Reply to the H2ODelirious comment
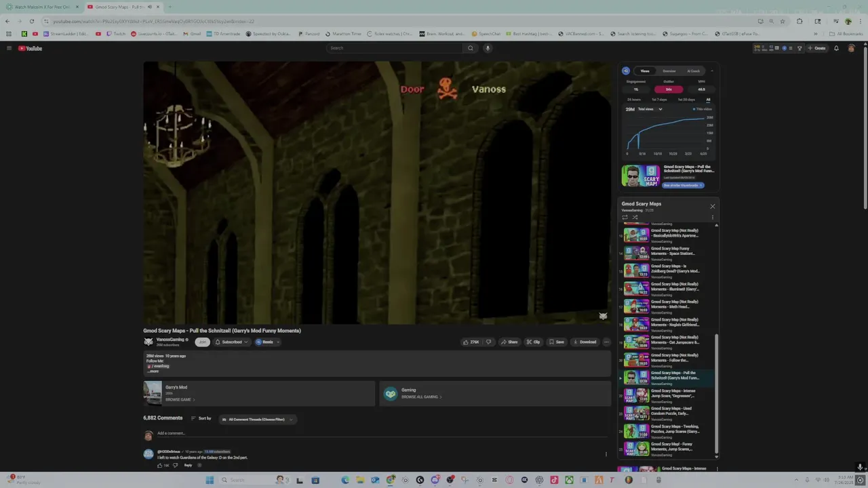This screenshot has height=488, width=868. tap(188, 466)
